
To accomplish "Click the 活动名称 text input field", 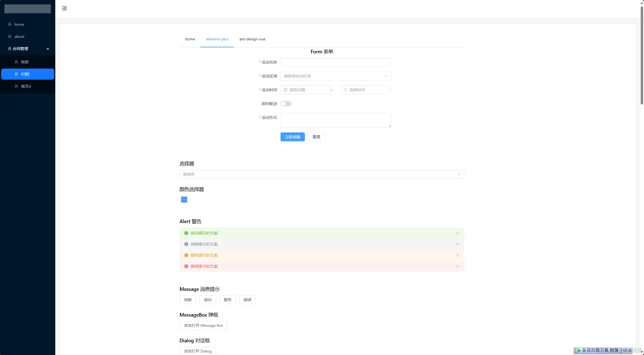I will click(336, 62).
